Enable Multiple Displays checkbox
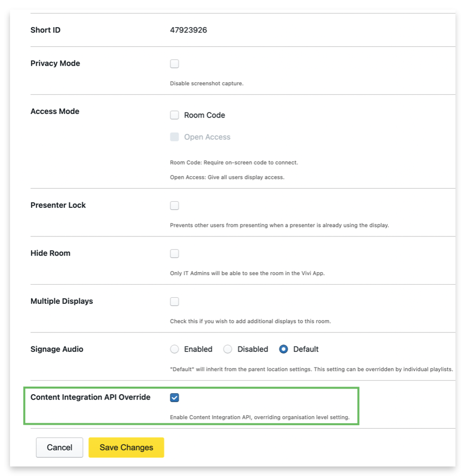Image resolution: width=463 pixels, height=476 pixels. [174, 301]
